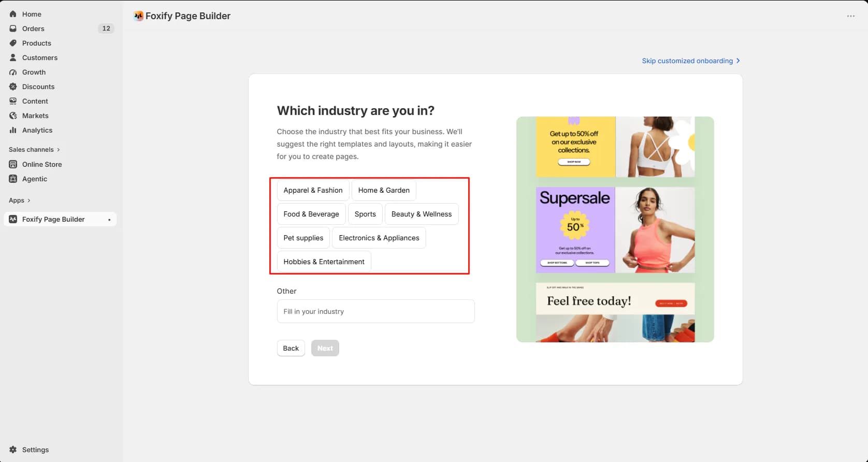The height and width of the screenshot is (462, 868).
Task: Click the Foxify Page Builder sidebar icon
Action: point(13,219)
